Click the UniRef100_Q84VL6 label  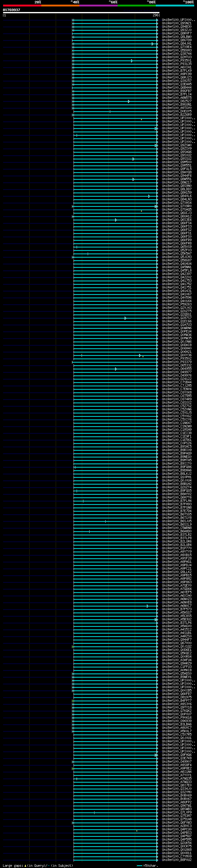[177, 196]
